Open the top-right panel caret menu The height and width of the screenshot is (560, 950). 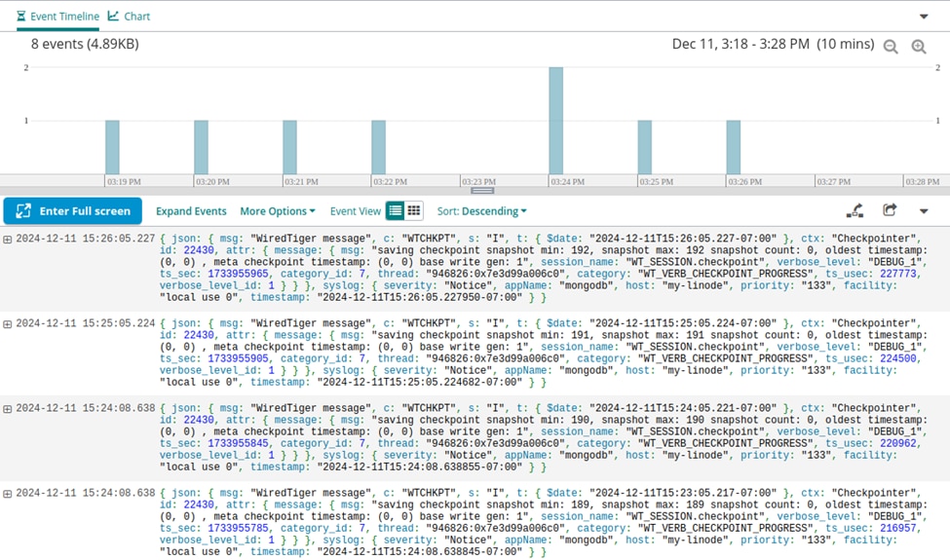[924, 17]
